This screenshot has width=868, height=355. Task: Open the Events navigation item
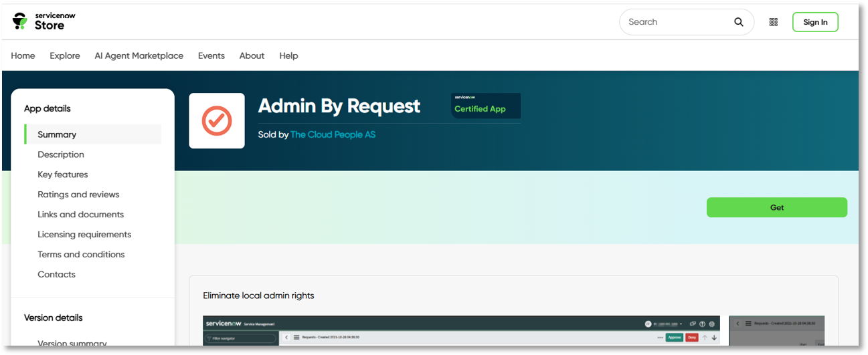[x=211, y=55]
